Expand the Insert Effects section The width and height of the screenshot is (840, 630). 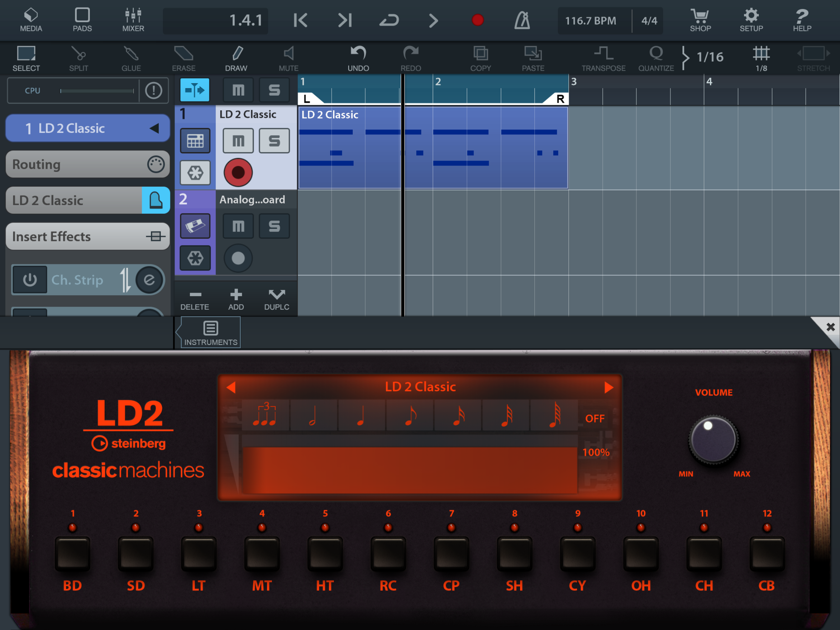pos(88,236)
